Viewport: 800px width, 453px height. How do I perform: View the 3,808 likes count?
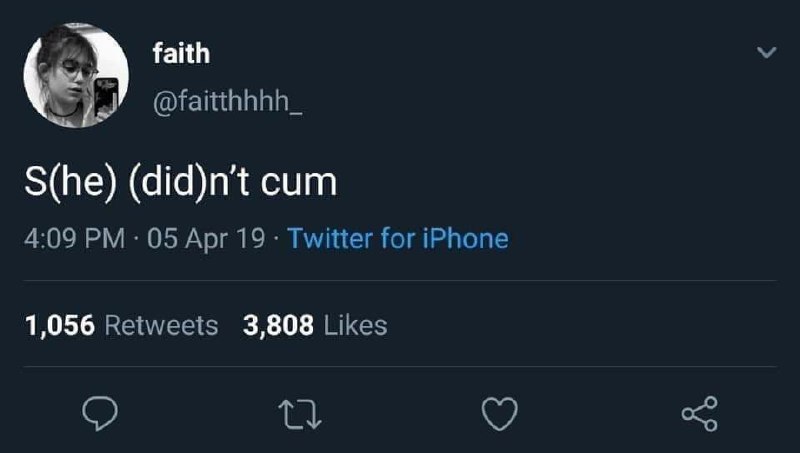pyautogui.click(x=278, y=325)
